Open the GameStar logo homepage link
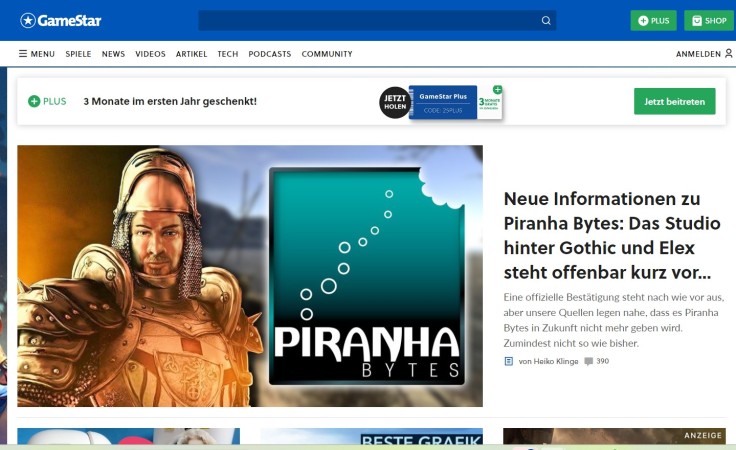The image size is (736, 450). (x=61, y=21)
